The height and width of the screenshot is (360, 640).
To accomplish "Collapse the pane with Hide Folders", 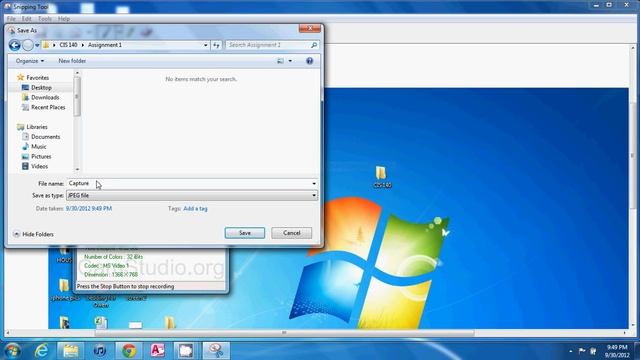I will pos(33,234).
